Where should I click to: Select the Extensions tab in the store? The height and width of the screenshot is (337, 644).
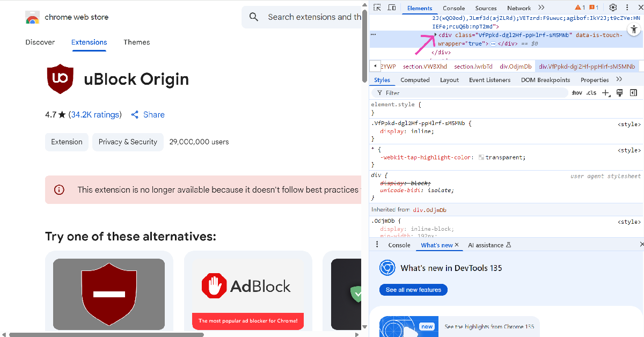[x=89, y=42]
